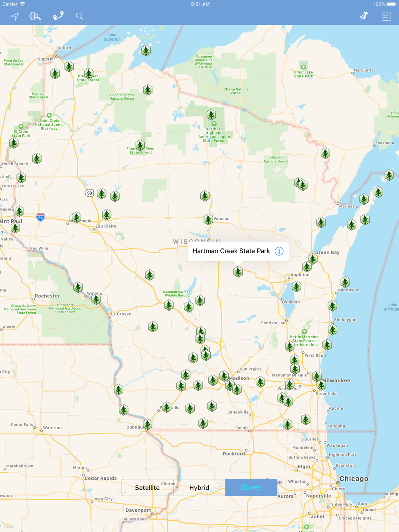Switch map to Satellite view
The height and width of the screenshot is (532, 399).
tap(147, 487)
